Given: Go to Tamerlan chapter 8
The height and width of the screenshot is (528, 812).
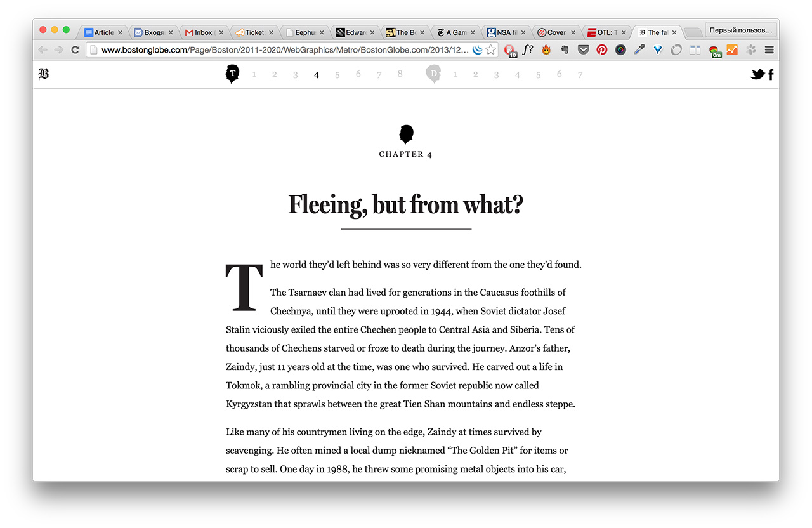Looking at the screenshot, I should point(400,74).
